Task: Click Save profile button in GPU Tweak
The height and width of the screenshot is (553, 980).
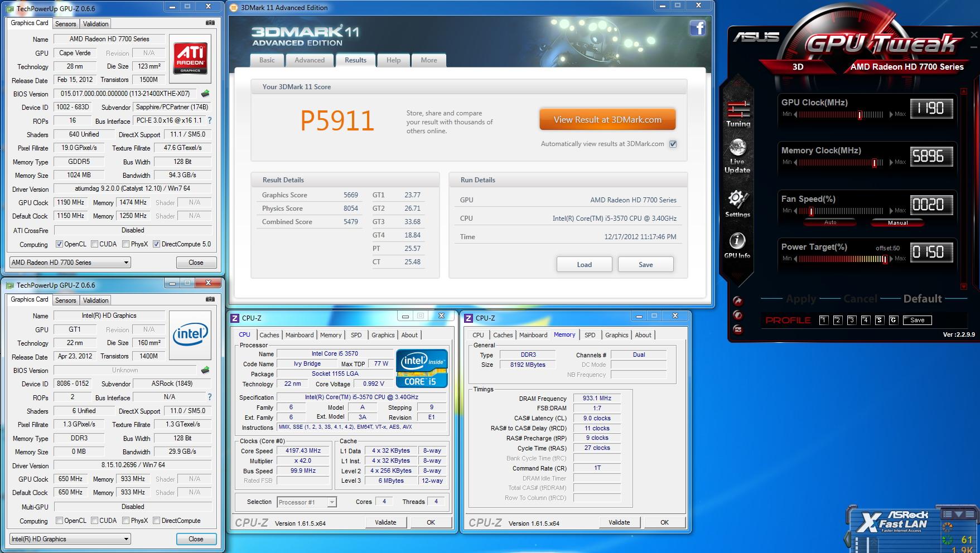Action: pyautogui.click(x=918, y=320)
